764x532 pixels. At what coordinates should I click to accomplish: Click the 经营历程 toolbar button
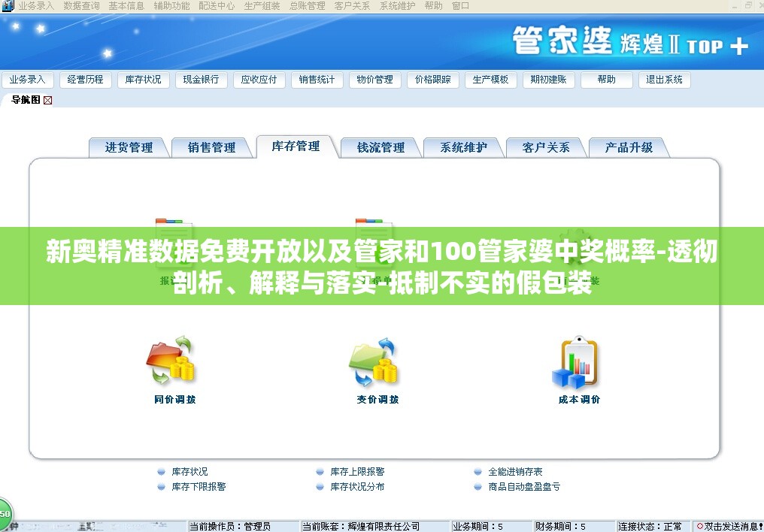coord(85,80)
